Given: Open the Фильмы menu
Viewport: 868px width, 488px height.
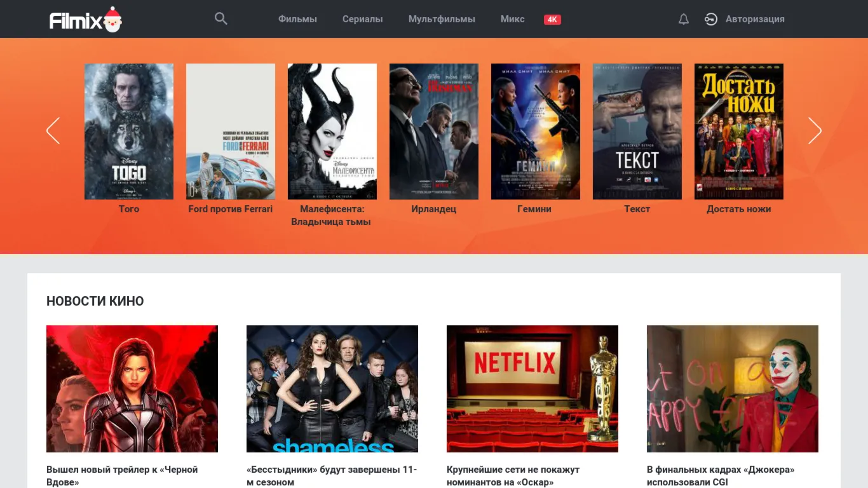Looking at the screenshot, I should pyautogui.click(x=297, y=19).
